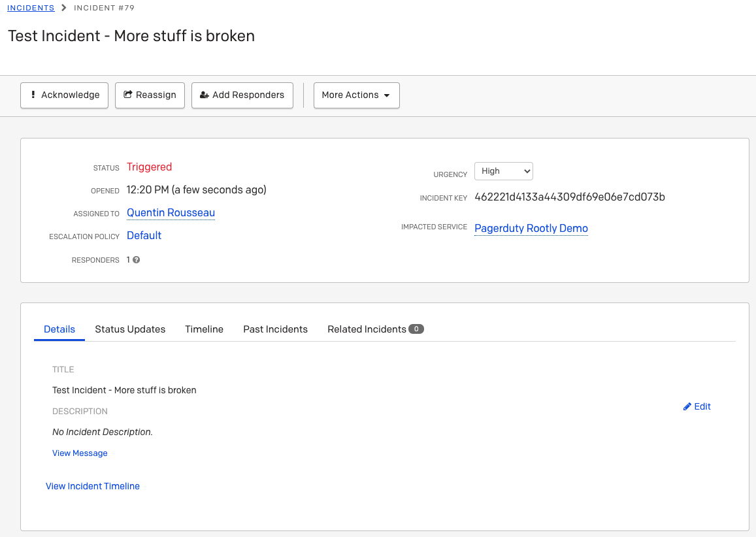
Task: Click the Related Incidents count badge
Action: 416,329
